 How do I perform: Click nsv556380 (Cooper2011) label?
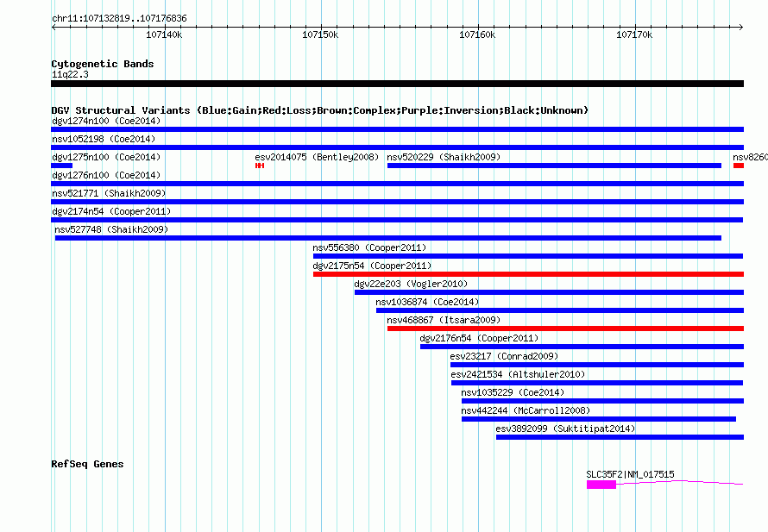coord(370,247)
